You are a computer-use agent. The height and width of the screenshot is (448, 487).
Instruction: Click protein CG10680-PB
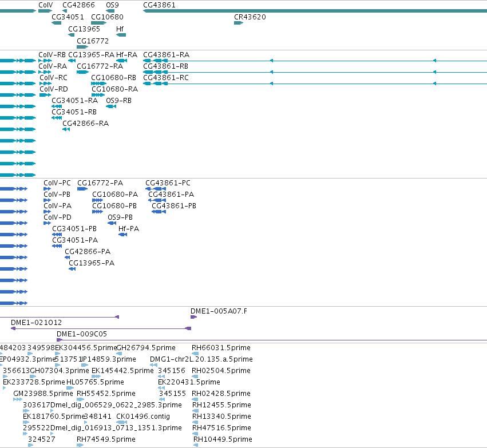pyautogui.click(x=97, y=212)
